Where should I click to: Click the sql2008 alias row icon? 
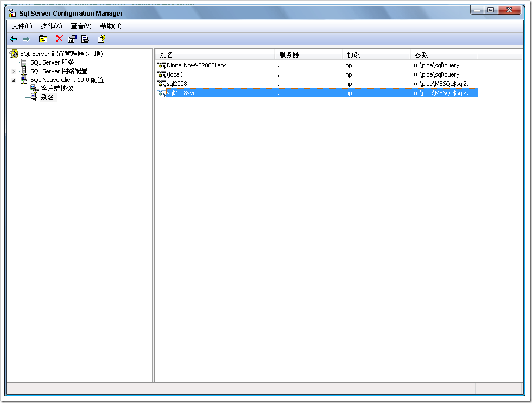162,84
